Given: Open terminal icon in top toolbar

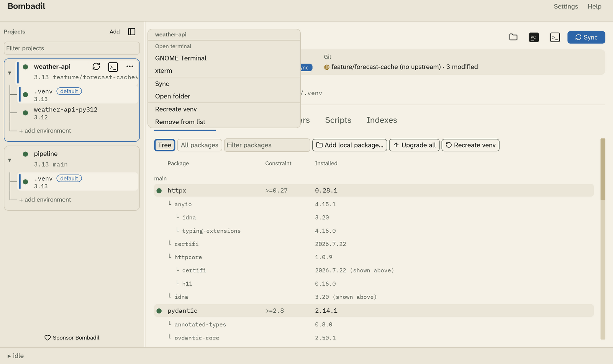Looking at the screenshot, I should coord(555,37).
